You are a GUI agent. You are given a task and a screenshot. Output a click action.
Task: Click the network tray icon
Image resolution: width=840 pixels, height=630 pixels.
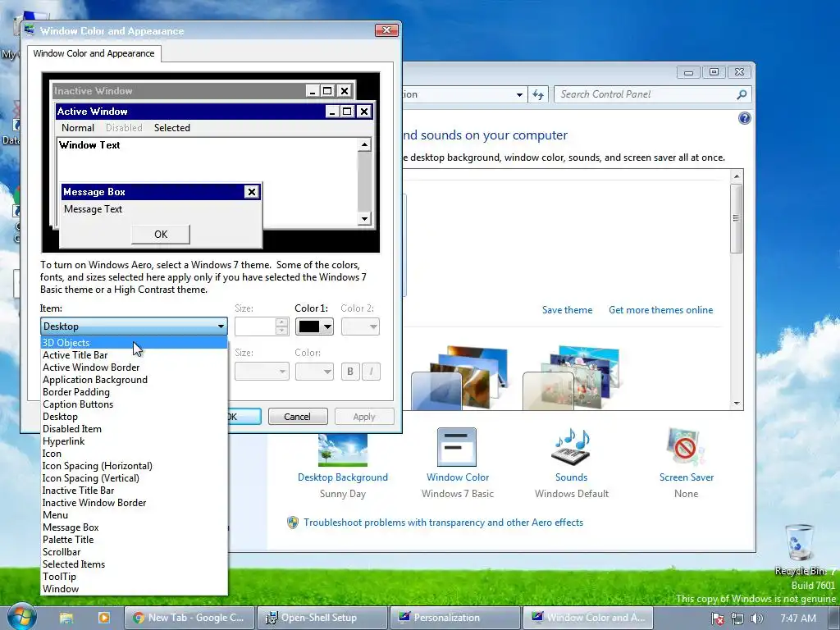point(737,619)
